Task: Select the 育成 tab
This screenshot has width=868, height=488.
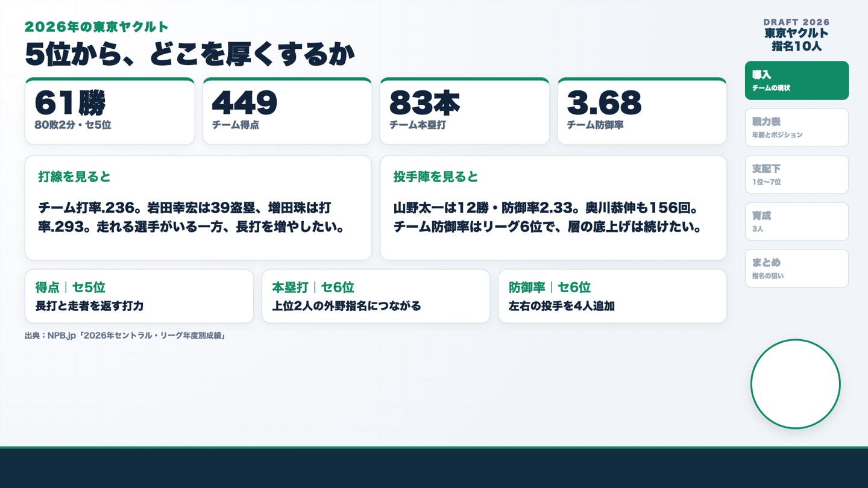Action: (x=796, y=221)
